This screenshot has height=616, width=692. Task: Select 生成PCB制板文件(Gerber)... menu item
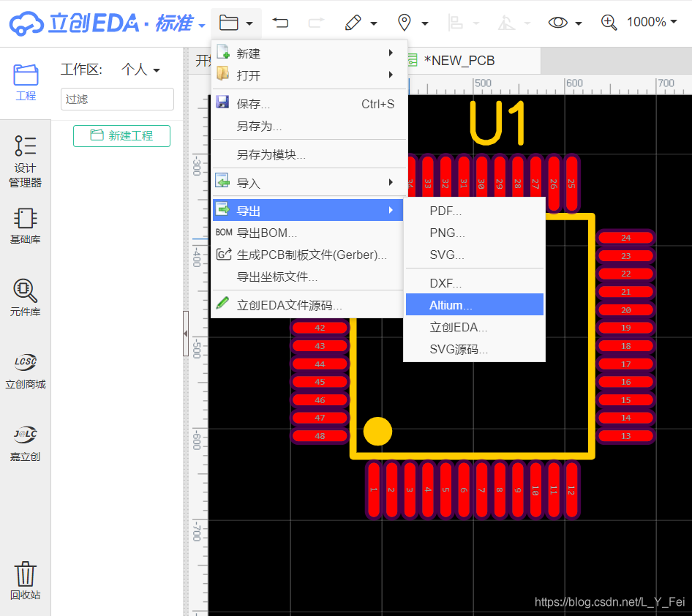pyautogui.click(x=311, y=255)
